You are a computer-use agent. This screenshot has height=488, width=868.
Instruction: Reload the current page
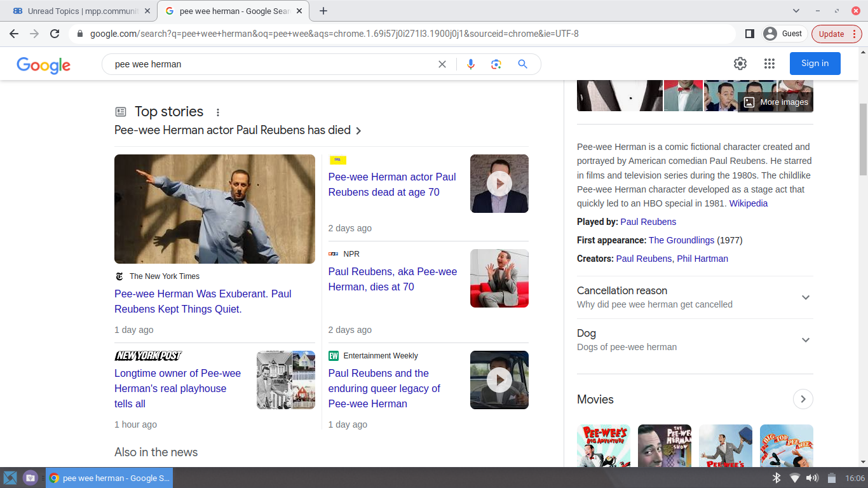(55, 34)
